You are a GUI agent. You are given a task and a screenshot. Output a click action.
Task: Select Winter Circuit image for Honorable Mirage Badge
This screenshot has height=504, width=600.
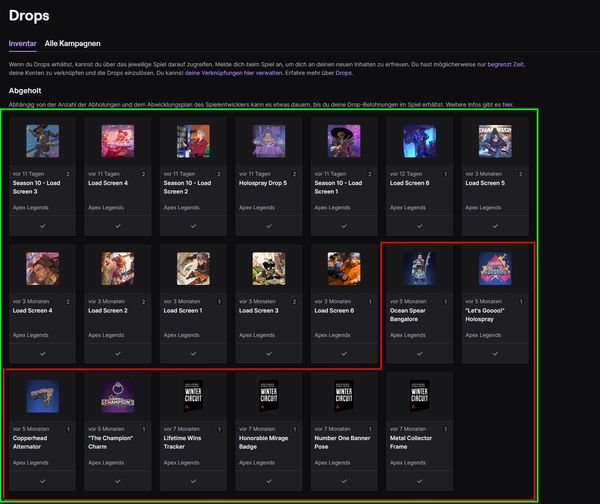point(269,396)
